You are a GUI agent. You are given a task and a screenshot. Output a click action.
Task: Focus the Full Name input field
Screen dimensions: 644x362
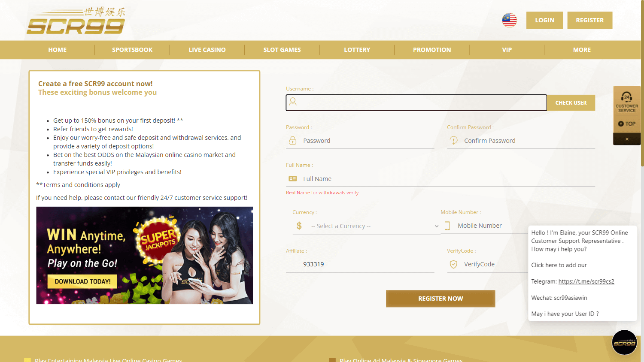click(440, 179)
